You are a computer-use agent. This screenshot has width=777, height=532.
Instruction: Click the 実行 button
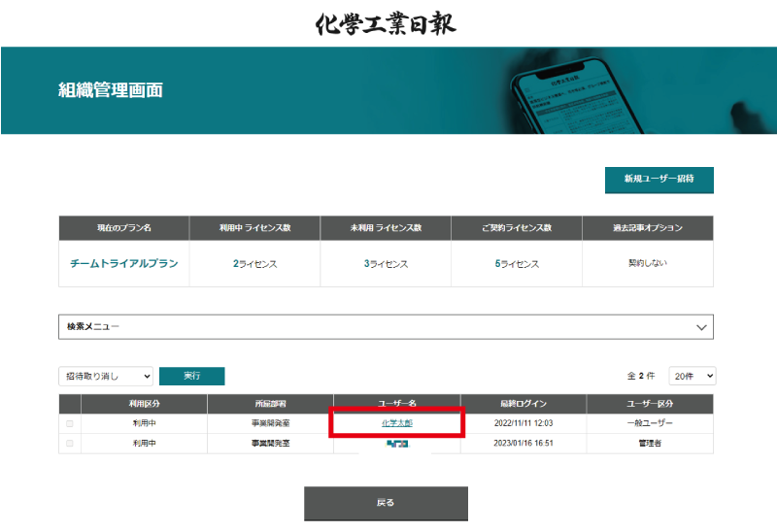[x=191, y=376]
